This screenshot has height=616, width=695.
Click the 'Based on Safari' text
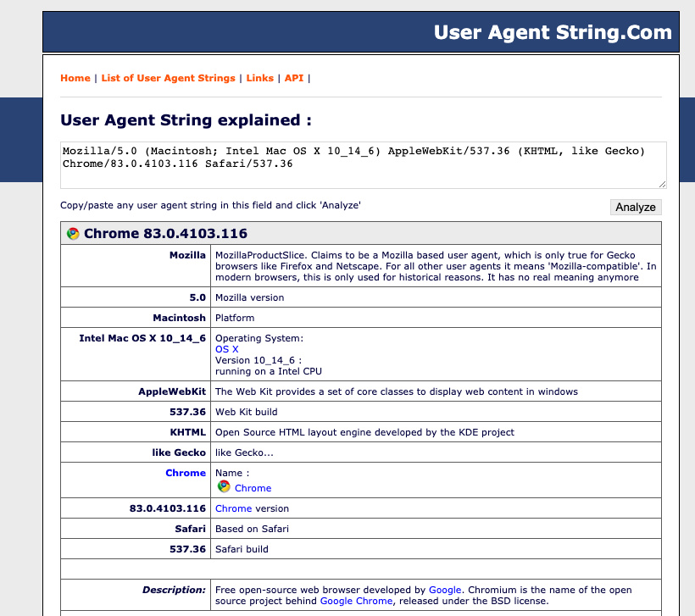pyautogui.click(x=252, y=529)
